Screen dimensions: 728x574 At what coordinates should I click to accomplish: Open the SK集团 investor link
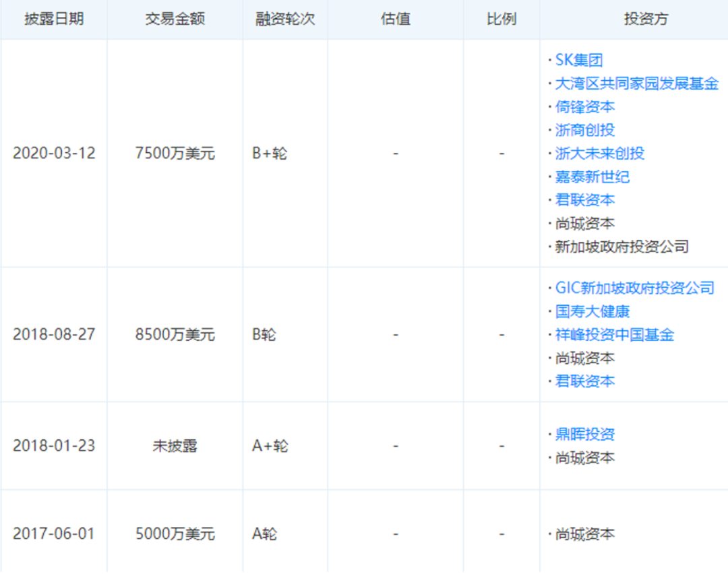tap(578, 61)
